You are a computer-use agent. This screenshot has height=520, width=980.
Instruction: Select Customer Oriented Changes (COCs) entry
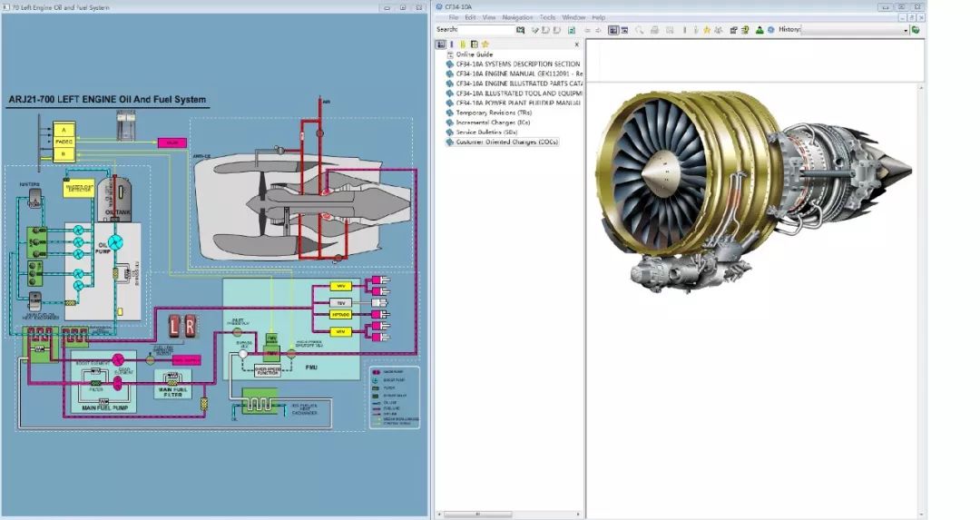[x=506, y=142]
